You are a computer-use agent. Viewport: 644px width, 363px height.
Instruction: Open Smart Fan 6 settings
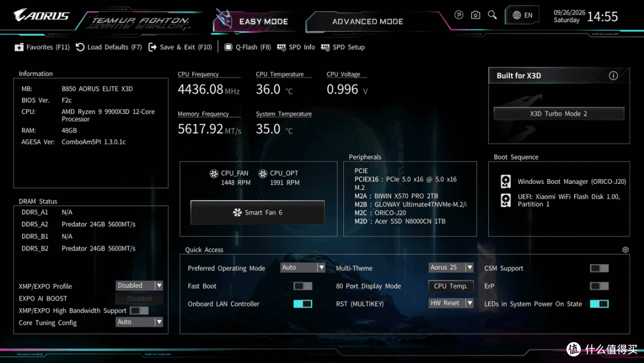[x=258, y=213]
